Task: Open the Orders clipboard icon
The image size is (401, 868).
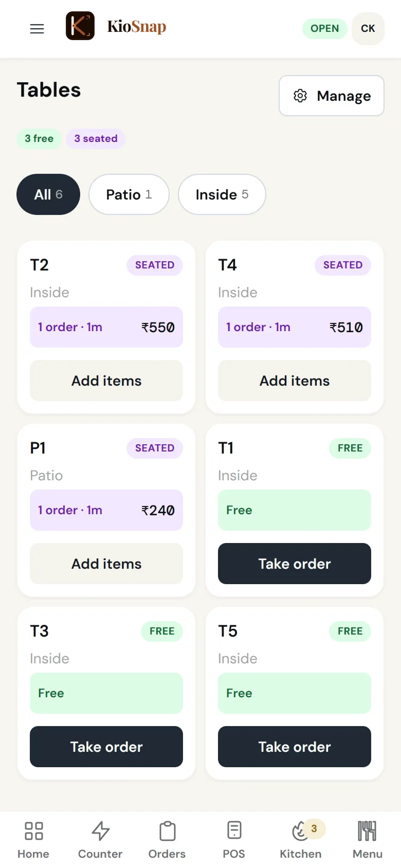Action: [167, 830]
